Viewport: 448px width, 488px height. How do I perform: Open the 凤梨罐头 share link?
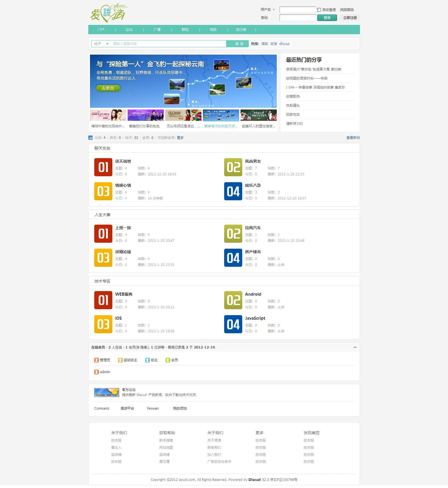pyautogui.click(x=293, y=106)
